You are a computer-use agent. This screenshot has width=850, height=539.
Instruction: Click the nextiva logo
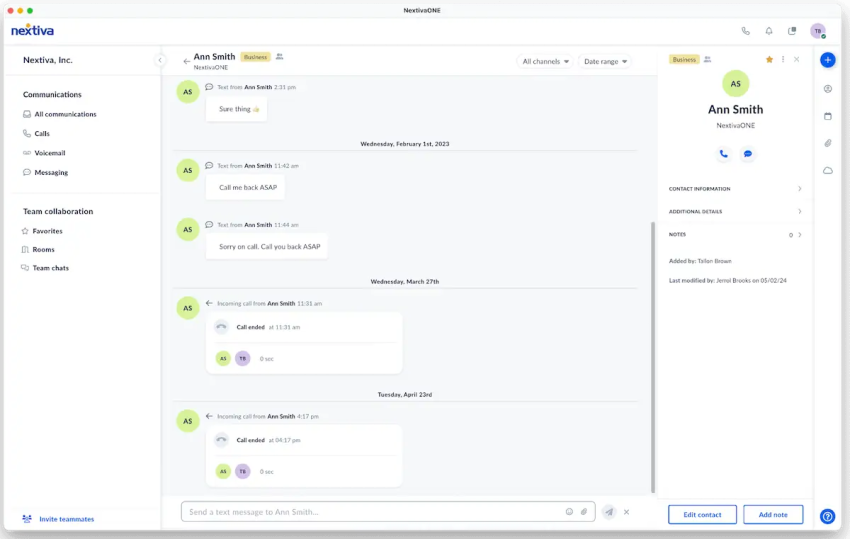[x=33, y=30]
